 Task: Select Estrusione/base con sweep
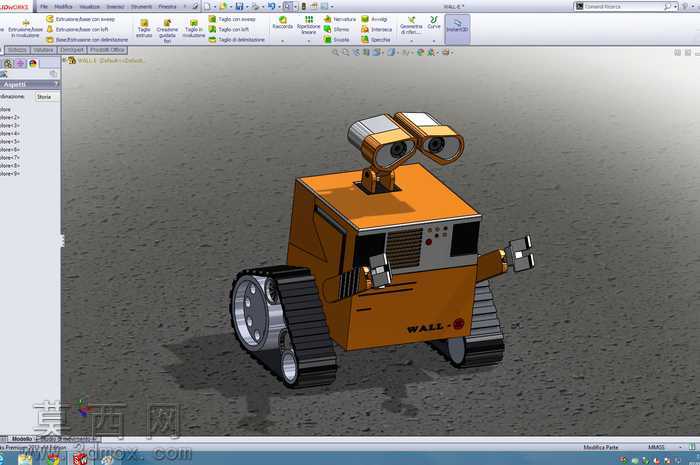coord(81,19)
